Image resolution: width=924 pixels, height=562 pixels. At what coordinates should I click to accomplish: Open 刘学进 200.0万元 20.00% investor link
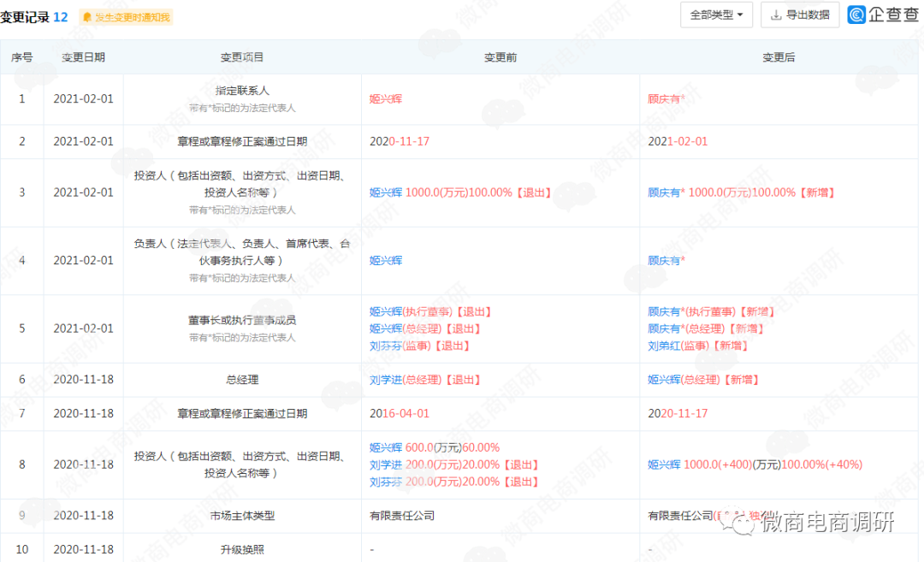point(453,464)
